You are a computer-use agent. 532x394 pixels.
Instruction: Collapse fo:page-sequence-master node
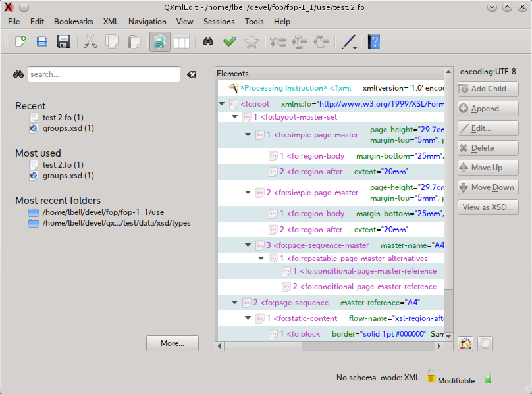pyautogui.click(x=248, y=245)
